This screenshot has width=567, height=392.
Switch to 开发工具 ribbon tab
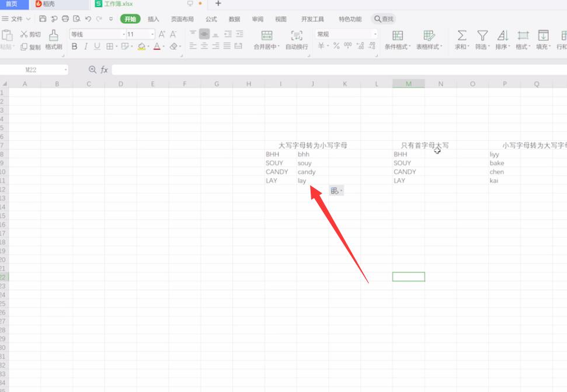(x=312, y=19)
